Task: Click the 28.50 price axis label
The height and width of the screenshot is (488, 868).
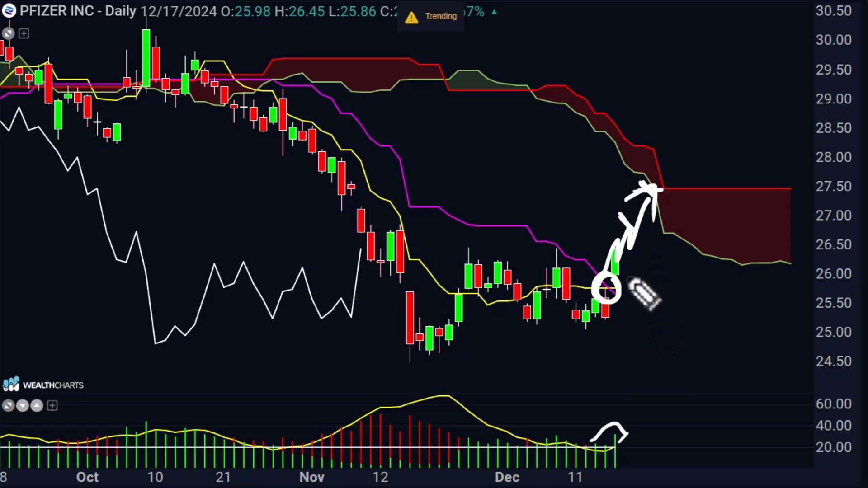Action: tap(834, 128)
